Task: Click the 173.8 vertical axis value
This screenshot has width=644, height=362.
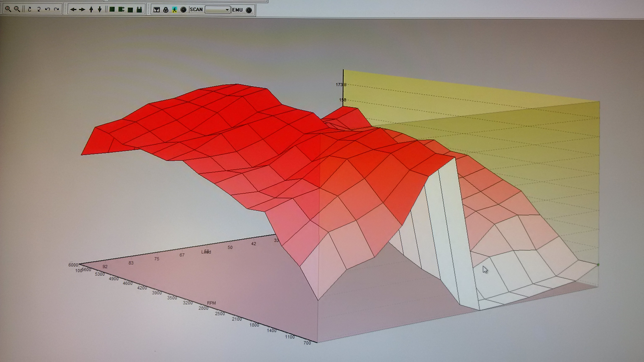Action: click(341, 85)
